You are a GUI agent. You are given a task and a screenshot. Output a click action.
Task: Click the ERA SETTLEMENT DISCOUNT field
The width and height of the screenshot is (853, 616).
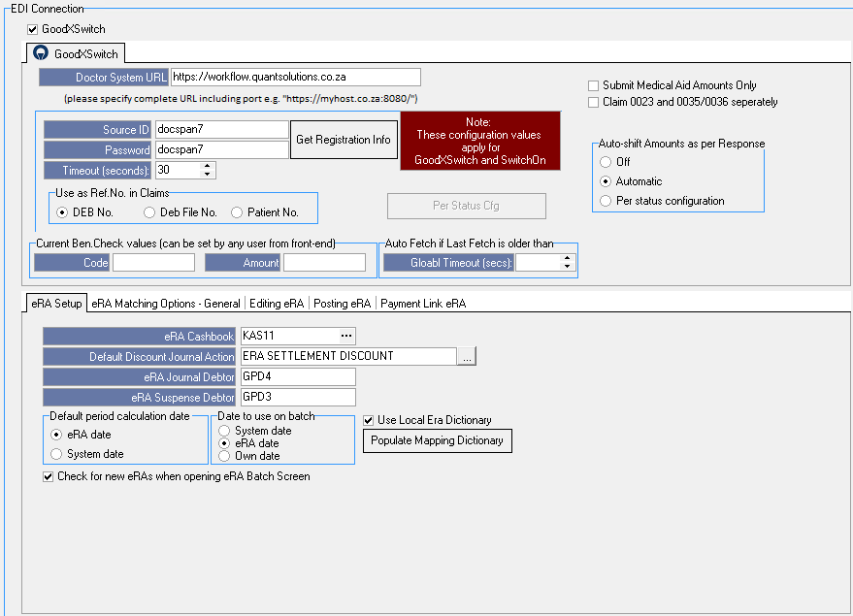[348, 356]
